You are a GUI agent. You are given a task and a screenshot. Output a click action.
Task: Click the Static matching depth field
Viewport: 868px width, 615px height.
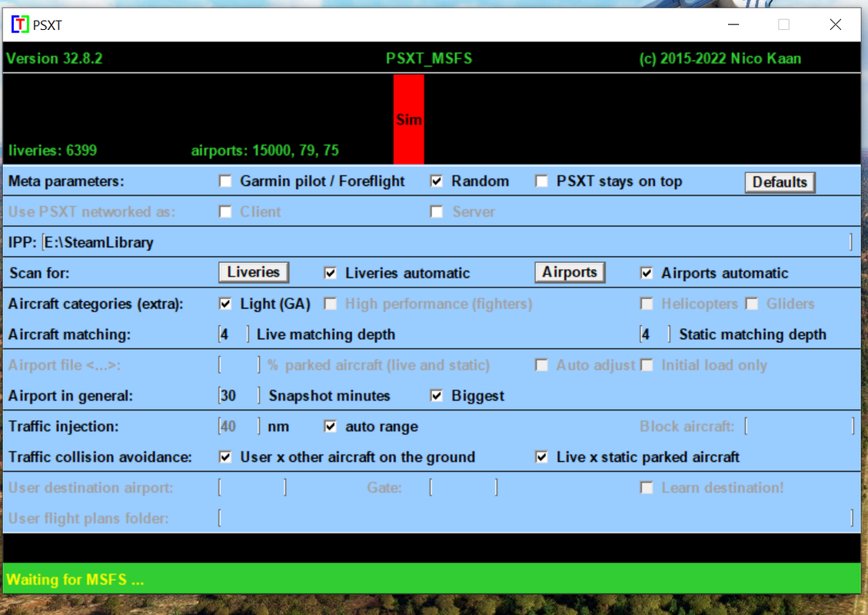click(x=655, y=334)
